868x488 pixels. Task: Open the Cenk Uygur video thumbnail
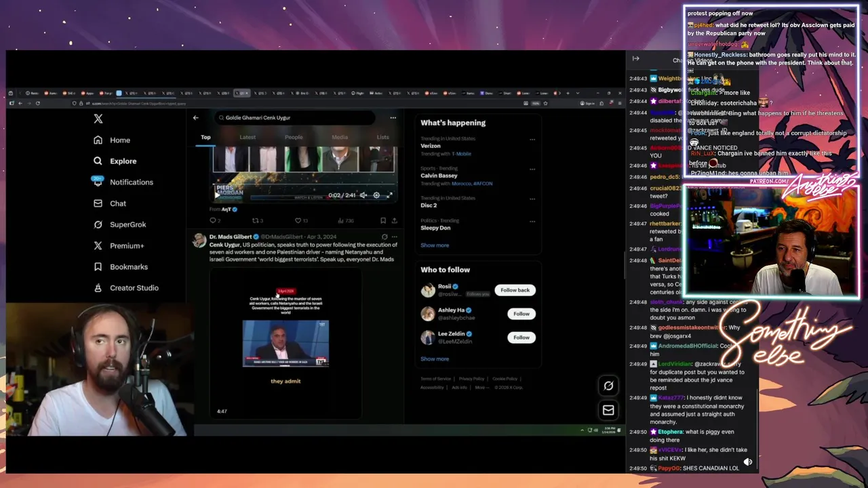pyautogui.click(x=285, y=343)
